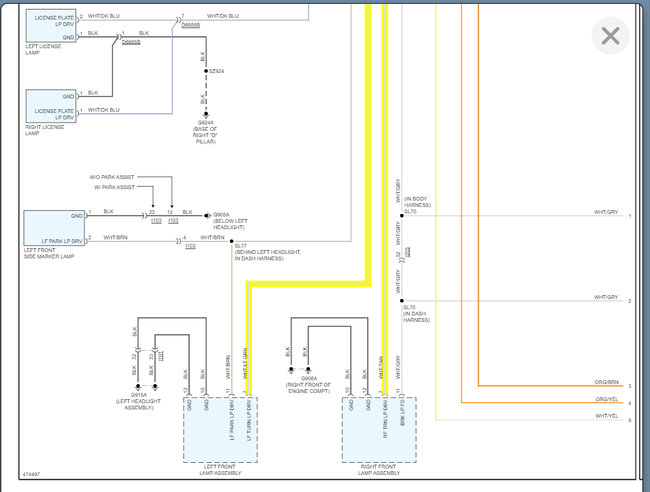Click the RF TRN LP DRV pin label
The height and width of the screenshot is (492, 650).
386,419
